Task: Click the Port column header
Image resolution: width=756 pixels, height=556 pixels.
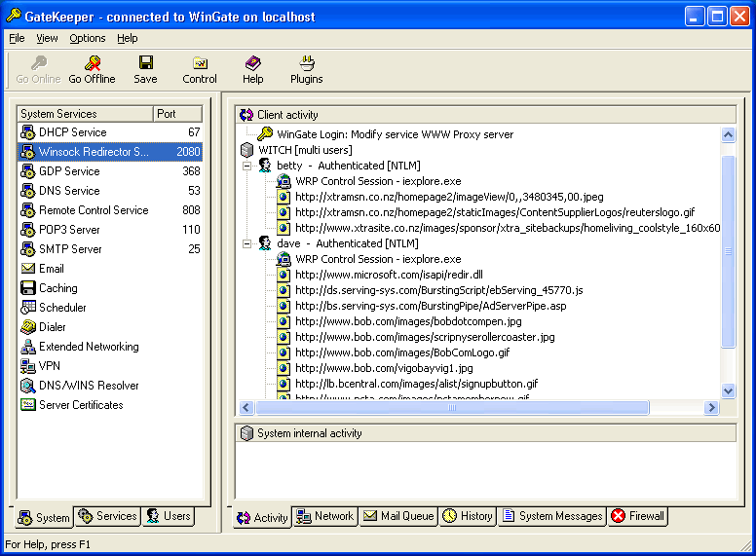Action: pyautogui.click(x=178, y=114)
